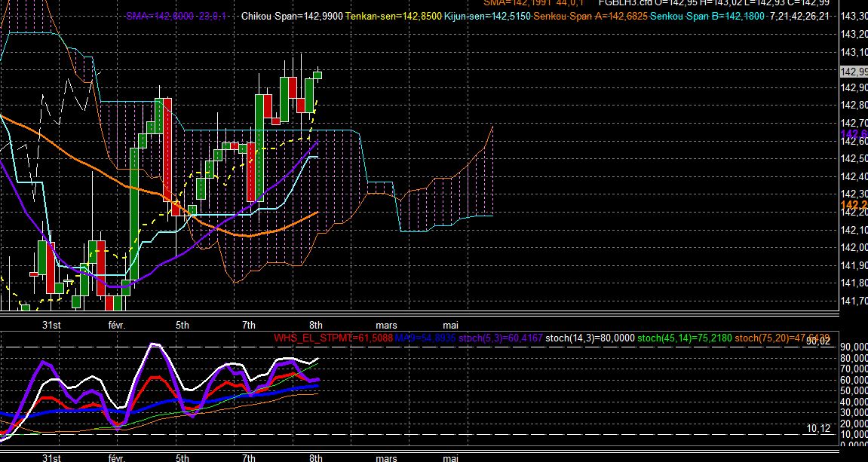
Task: Click the 7th date under the stochastic panel
Action: point(249,457)
